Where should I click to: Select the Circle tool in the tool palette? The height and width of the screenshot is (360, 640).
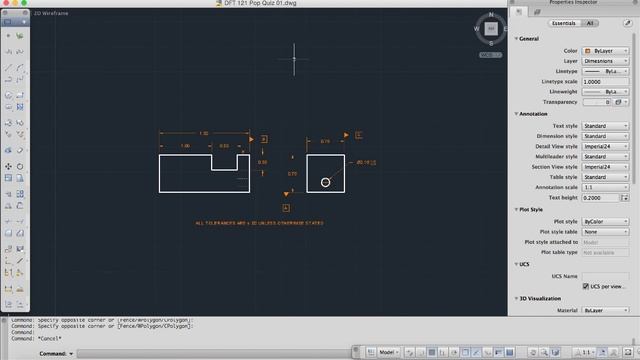[8, 95]
